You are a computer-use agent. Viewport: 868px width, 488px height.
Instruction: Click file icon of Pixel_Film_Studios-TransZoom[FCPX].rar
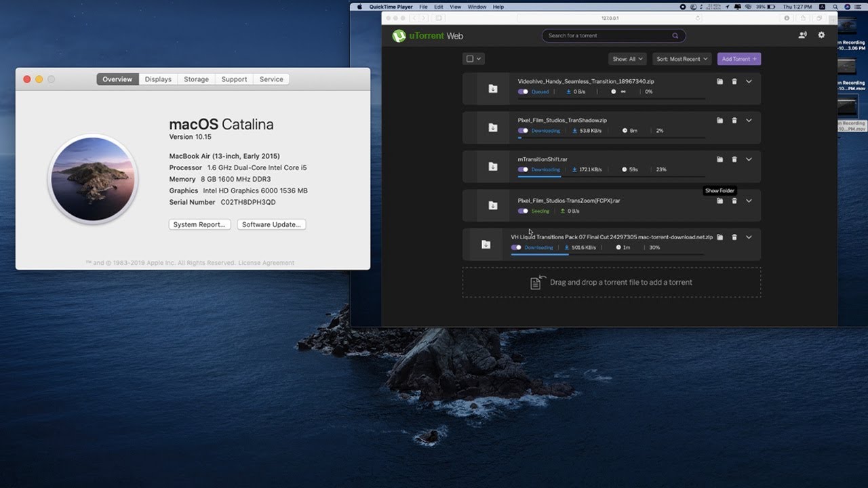493,205
